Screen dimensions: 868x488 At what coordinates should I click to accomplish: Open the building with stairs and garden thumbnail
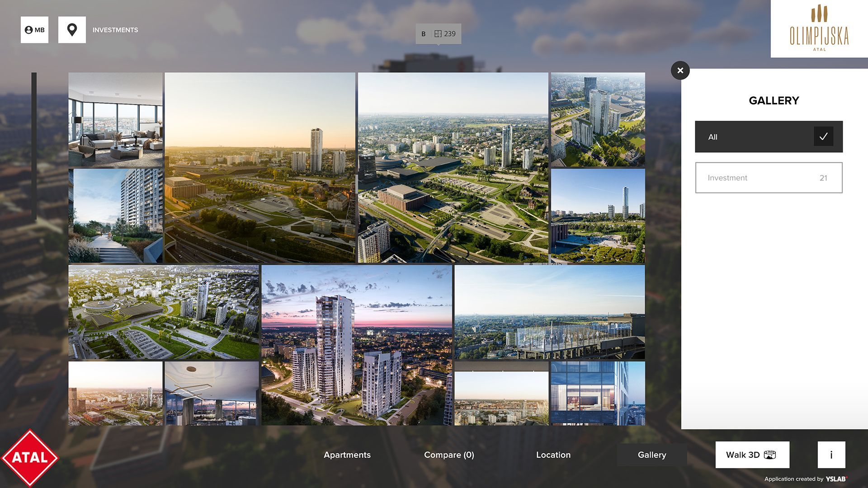click(115, 216)
